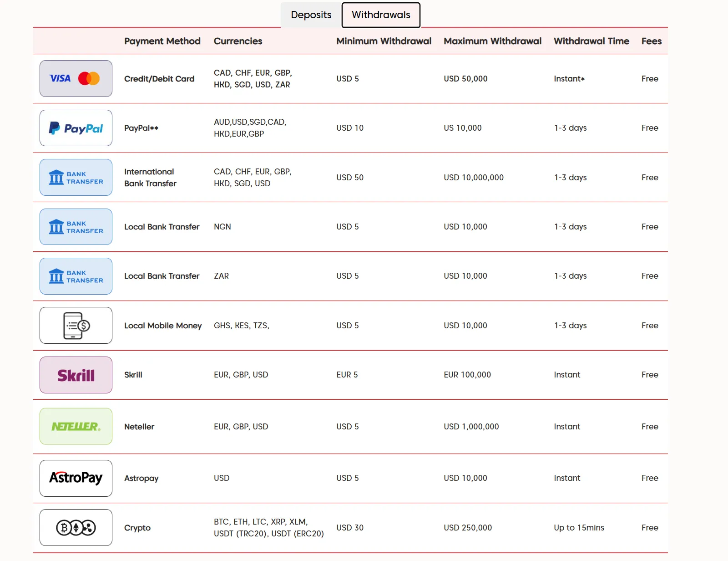
Task: Click the Skrill EUR, GBP, USD currencies cell
Action: pyautogui.click(x=241, y=375)
